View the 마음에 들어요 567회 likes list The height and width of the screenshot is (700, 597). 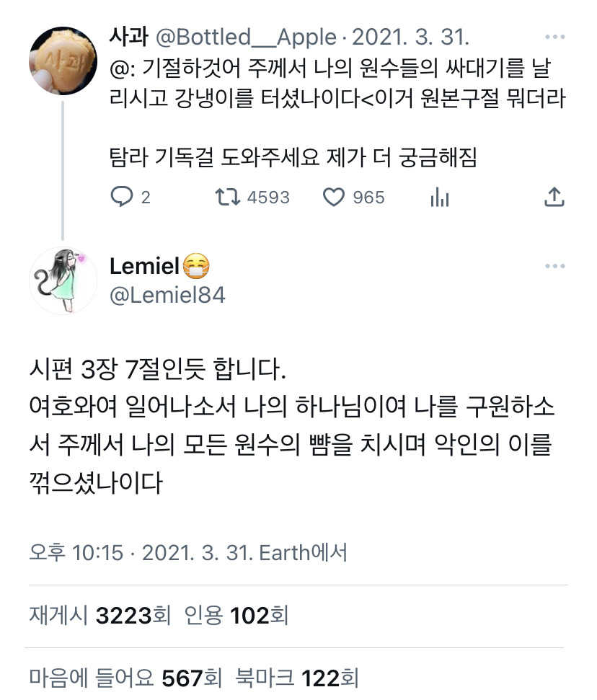[x=125, y=678]
